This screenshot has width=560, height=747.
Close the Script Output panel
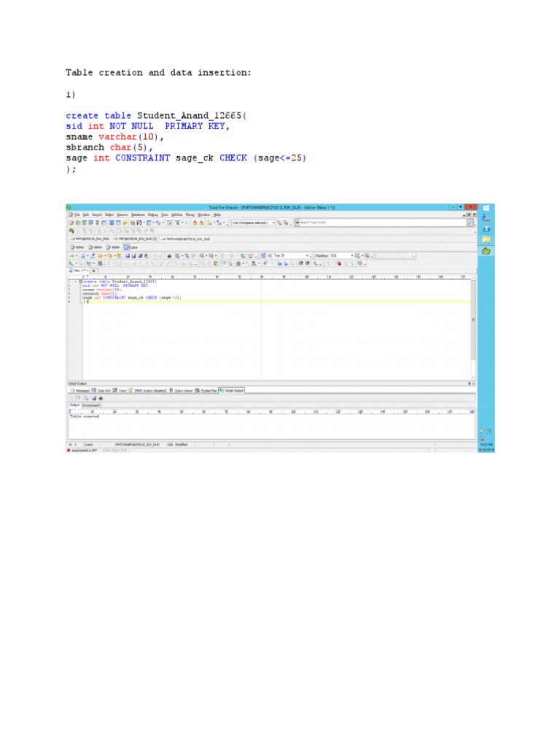click(x=472, y=384)
